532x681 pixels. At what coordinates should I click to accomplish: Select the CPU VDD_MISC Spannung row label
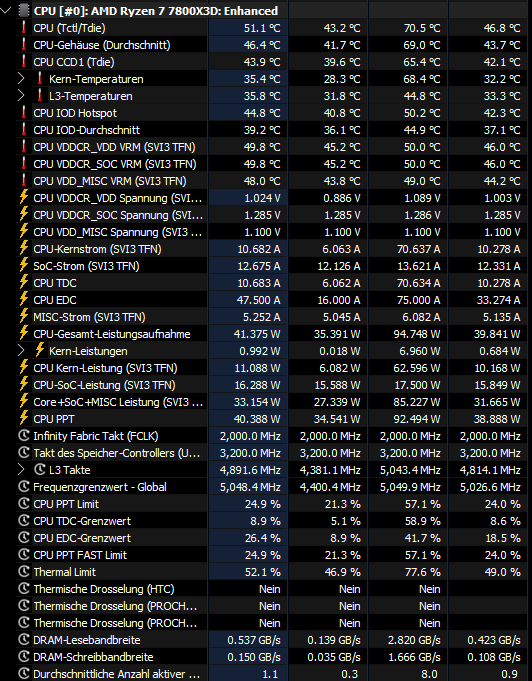(117, 232)
